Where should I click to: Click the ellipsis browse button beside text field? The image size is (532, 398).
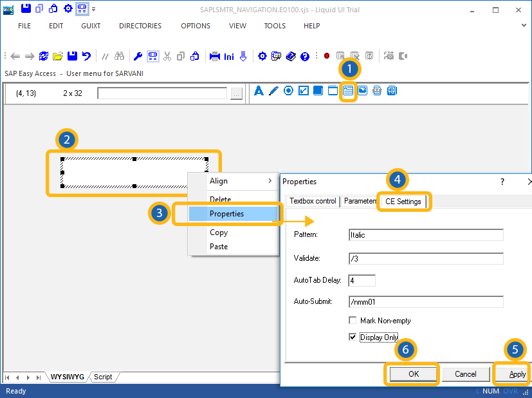point(237,94)
